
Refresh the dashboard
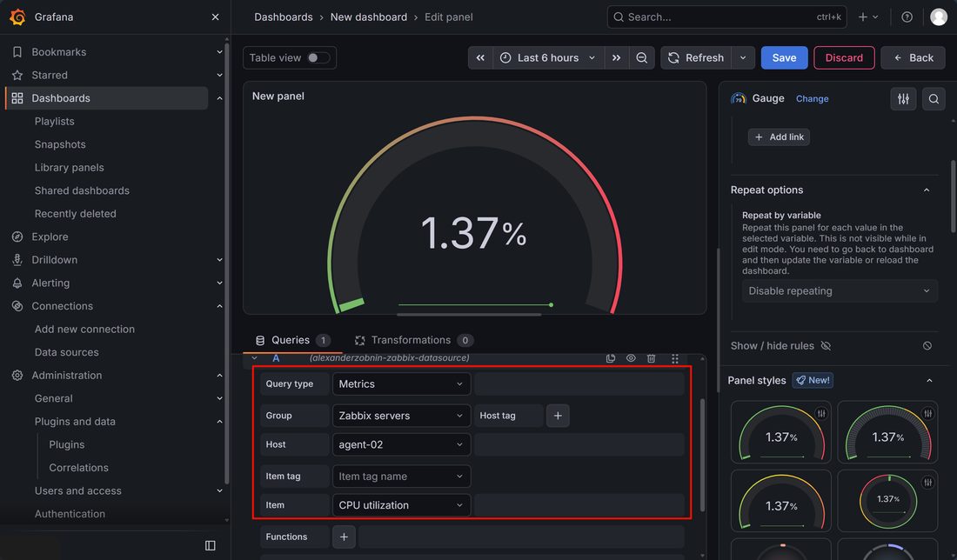tap(696, 57)
